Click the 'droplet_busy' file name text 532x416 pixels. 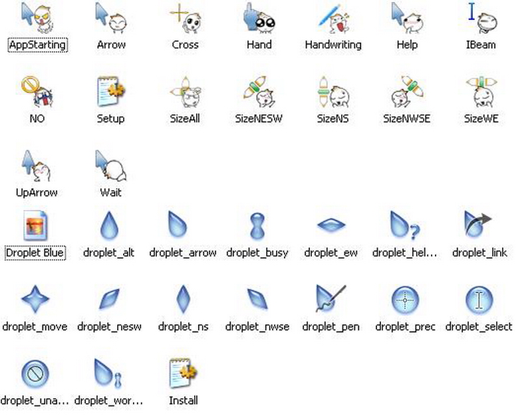[x=257, y=253]
